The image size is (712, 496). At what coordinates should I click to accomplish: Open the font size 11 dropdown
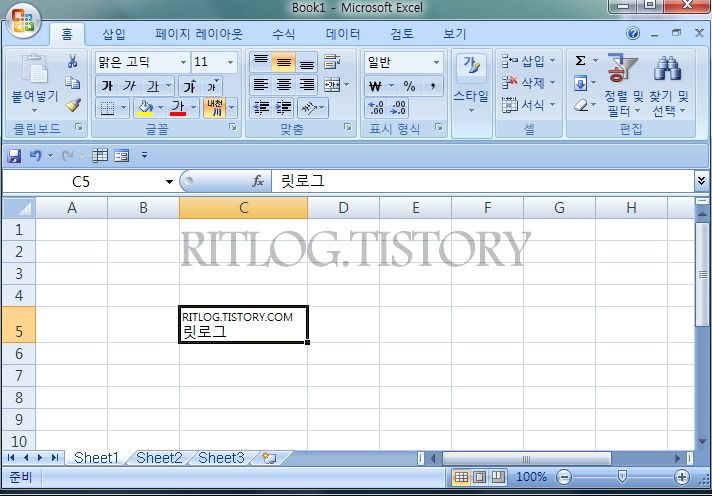point(231,62)
